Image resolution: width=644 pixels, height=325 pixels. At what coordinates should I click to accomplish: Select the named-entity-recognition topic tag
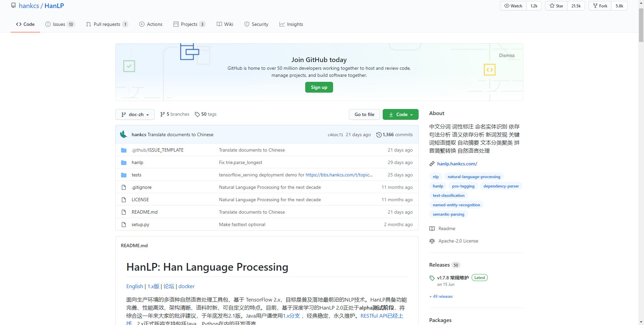coord(457,205)
